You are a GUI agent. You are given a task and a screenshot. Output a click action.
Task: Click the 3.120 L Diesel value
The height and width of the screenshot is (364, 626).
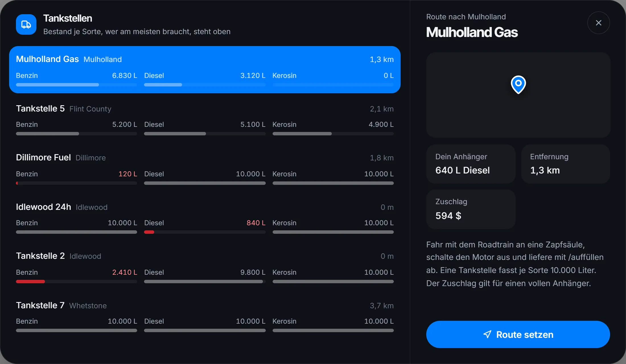253,75
